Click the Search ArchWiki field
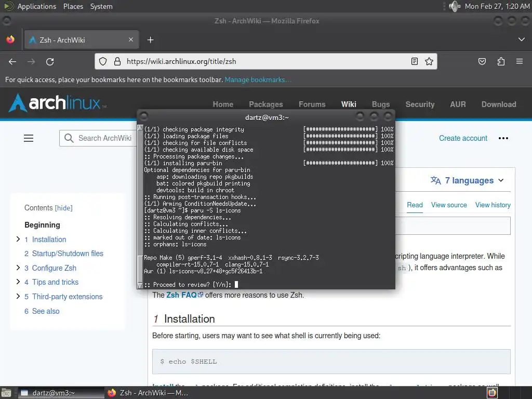The height and width of the screenshot is (399, 532). [98, 138]
